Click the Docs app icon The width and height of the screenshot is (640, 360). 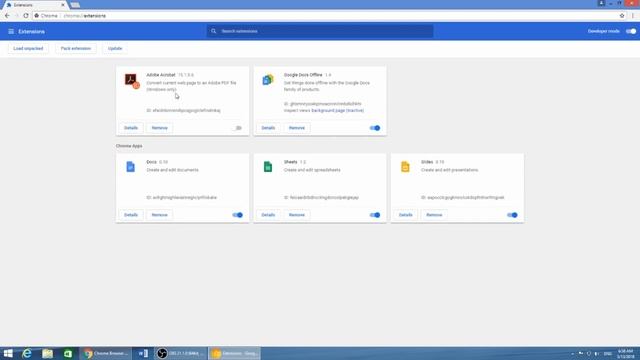click(x=131, y=167)
